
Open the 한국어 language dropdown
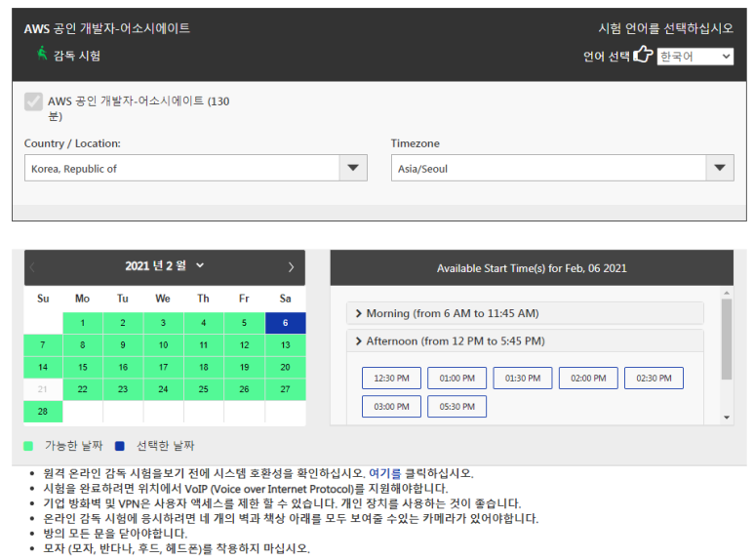click(x=694, y=57)
